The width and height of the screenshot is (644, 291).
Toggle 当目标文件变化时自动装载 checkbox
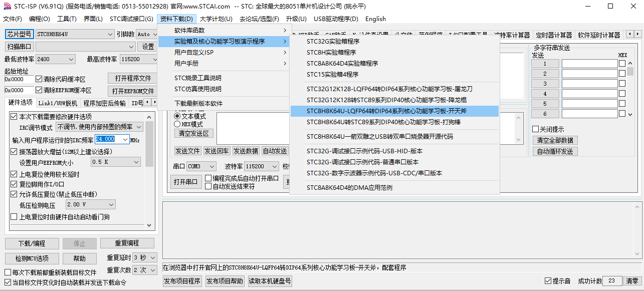point(8,282)
